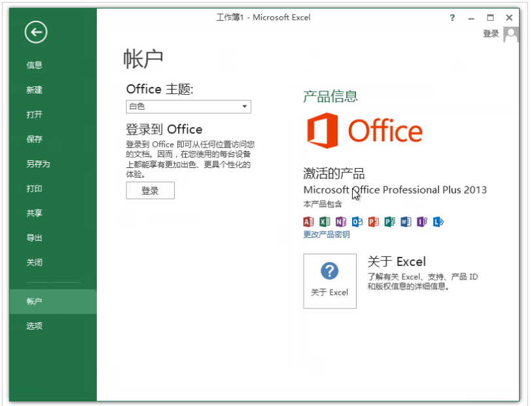Select the Access app icon
532x406 pixels.
click(x=309, y=221)
